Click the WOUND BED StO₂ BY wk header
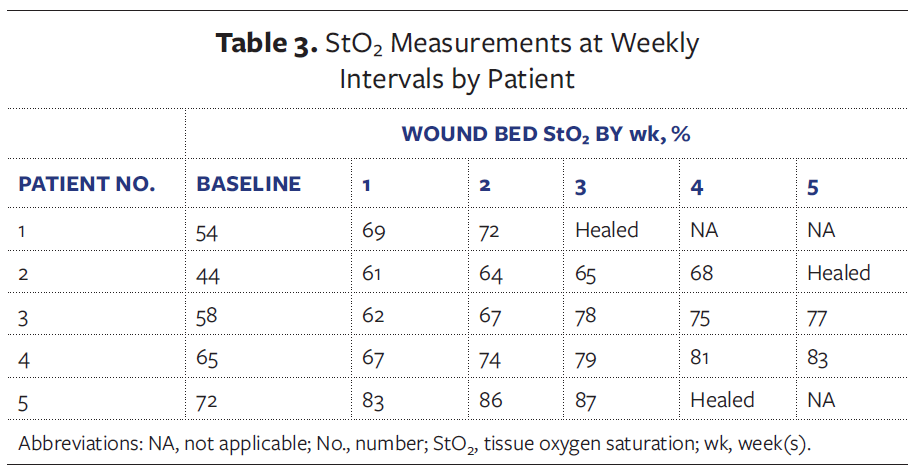This screenshot has width=917, height=476. (545, 133)
